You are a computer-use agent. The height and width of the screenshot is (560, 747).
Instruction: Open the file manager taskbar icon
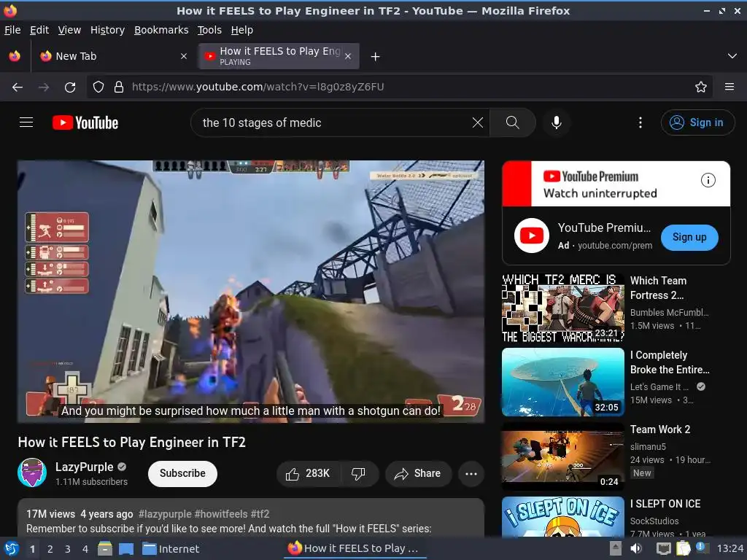(105, 548)
